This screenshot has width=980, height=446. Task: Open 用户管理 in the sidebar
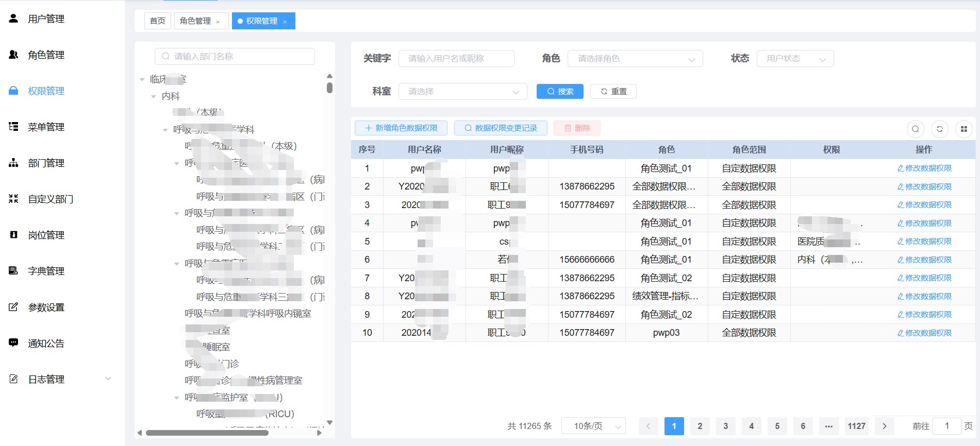pyautogui.click(x=46, y=19)
